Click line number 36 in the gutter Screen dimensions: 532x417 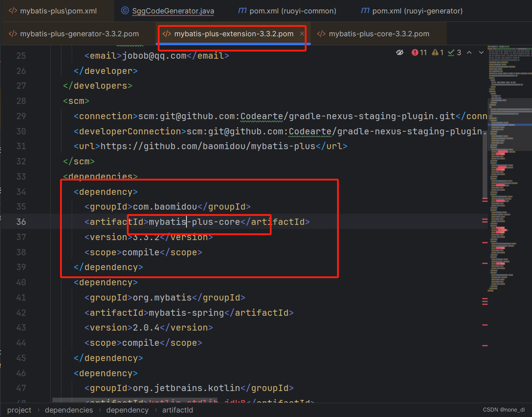[x=21, y=221]
